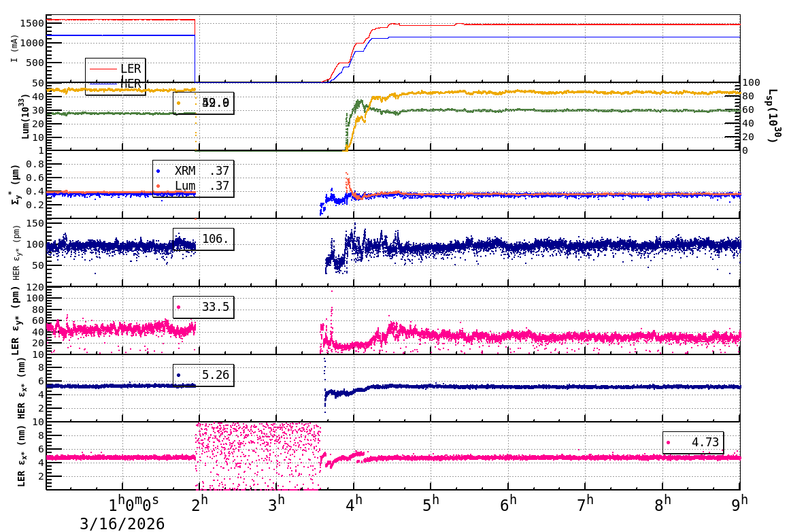Click the HER εy* (pm) axis title
The height and width of the screenshot is (532, 789).
pyautogui.click(x=16, y=252)
